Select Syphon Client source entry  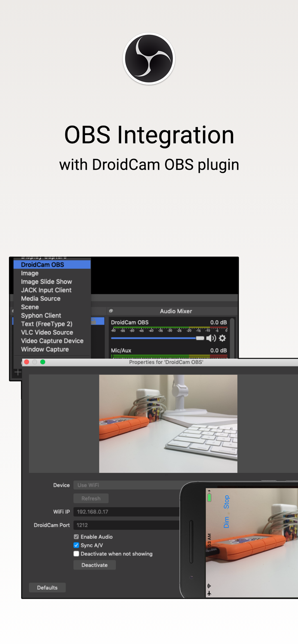[52, 316]
